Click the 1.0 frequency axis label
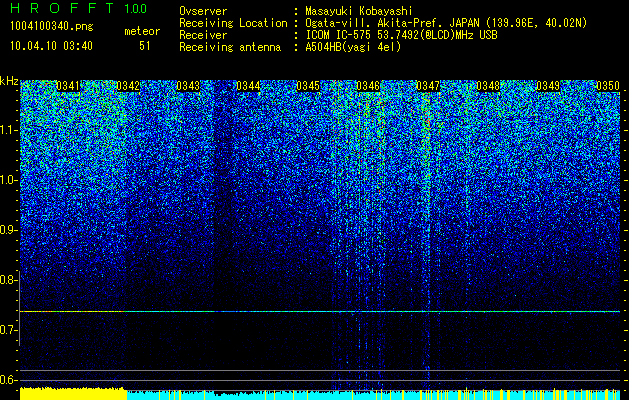This screenshot has height=400, width=629. pyautogui.click(x=7, y=180)
